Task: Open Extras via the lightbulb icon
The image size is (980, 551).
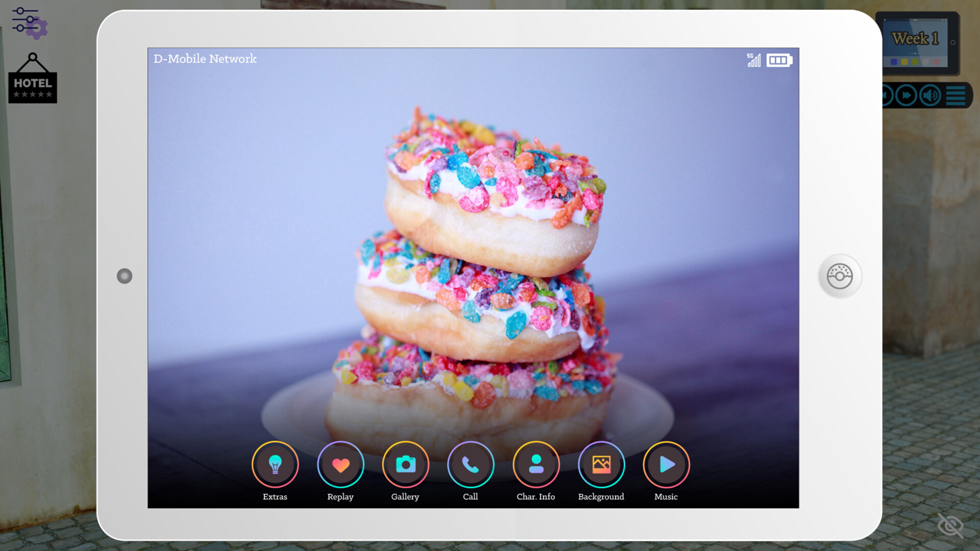Action: 275,464
